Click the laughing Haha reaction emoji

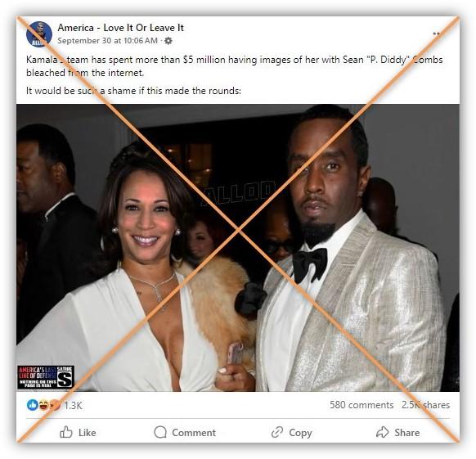(x=43, y=405)
